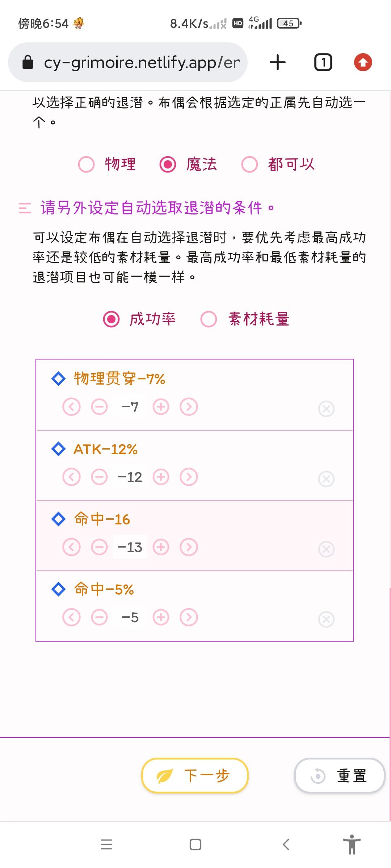Viewport: 391px width, 868px height.
Task: Click plus icon for 命中-16 row
Action: coord(161,547)
